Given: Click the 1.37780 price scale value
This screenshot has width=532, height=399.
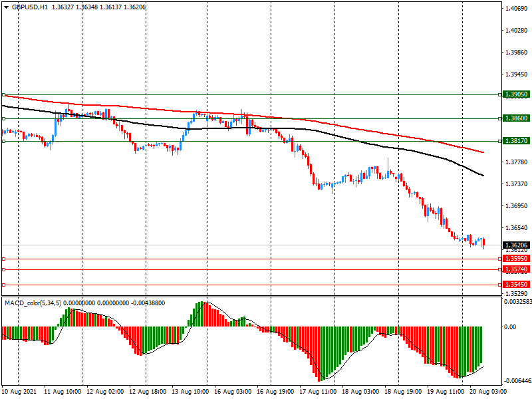Looking at the screenshot, I should pos(517,162).
